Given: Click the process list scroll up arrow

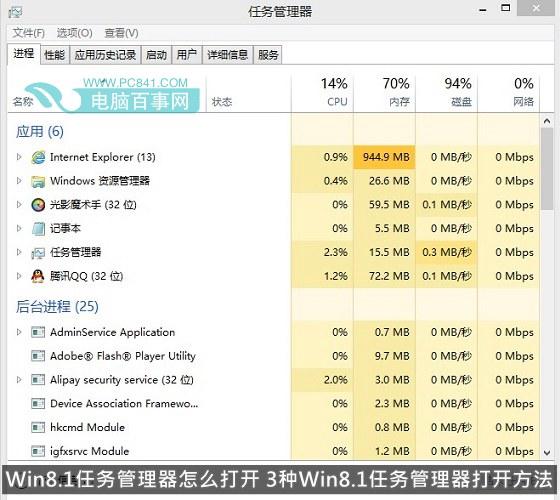Looking at the screenshot, I should coord(547,121).
